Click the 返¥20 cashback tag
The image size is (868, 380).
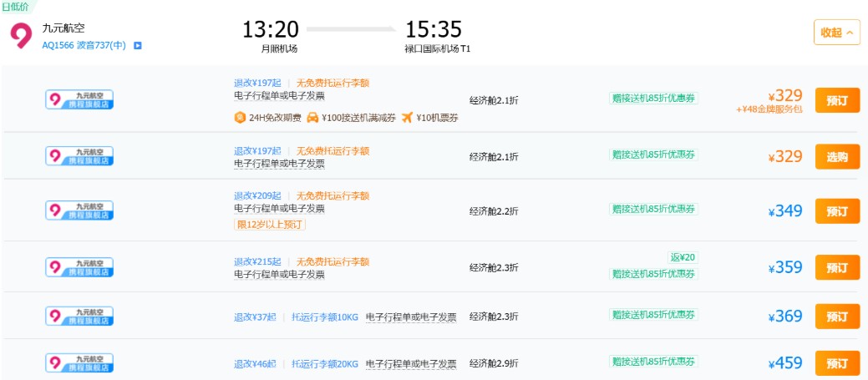point(683,257)
